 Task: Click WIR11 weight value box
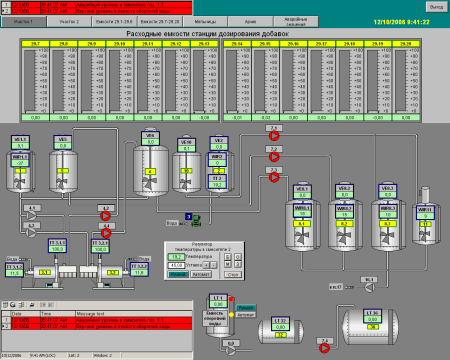[x=425, y=216]
